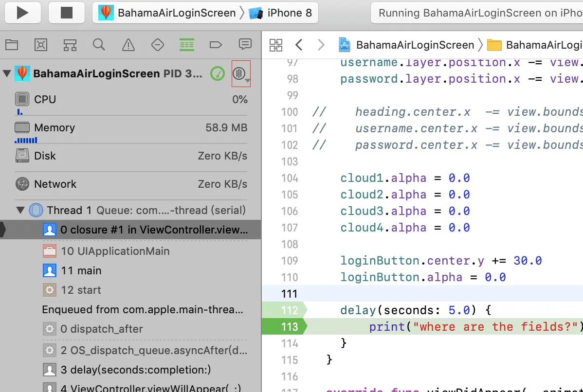Click the print("where are the fields?") code line

click(x=475, y=327)
